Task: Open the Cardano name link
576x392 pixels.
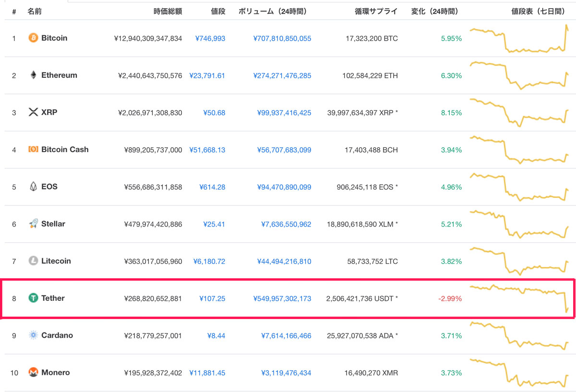Action: pyautogui.click(x=57, y=335)
